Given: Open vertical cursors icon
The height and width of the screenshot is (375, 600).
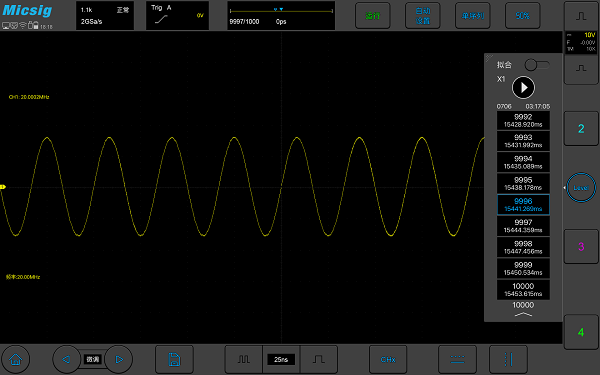Looking at the screenshot, I should click(x=508, y=359).
